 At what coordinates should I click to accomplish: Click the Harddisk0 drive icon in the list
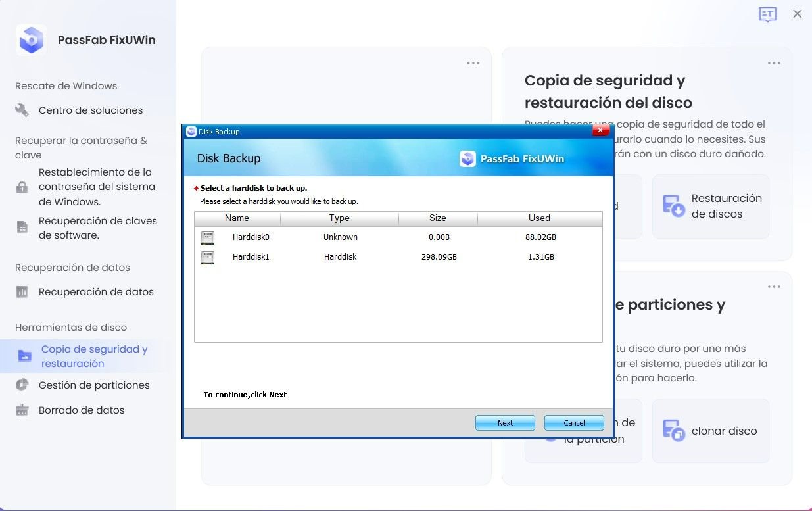208,237
